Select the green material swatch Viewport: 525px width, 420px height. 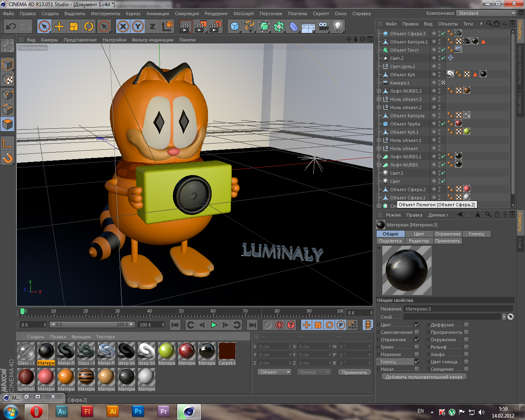(167, 351)
